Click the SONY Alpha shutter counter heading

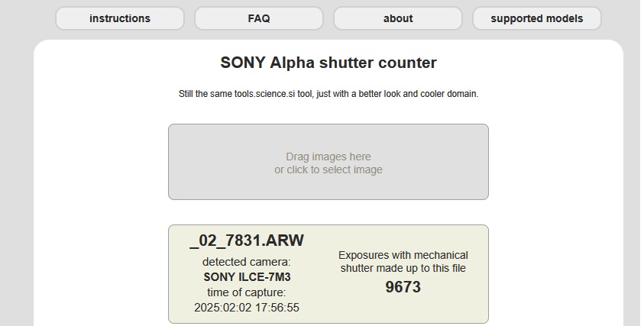[x=328, y=63]
